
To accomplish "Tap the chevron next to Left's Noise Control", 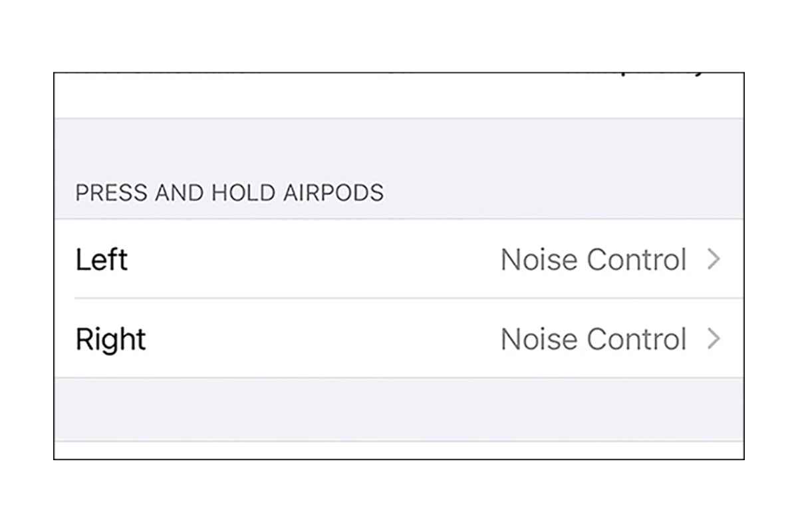I will click(x=714, y=259).
